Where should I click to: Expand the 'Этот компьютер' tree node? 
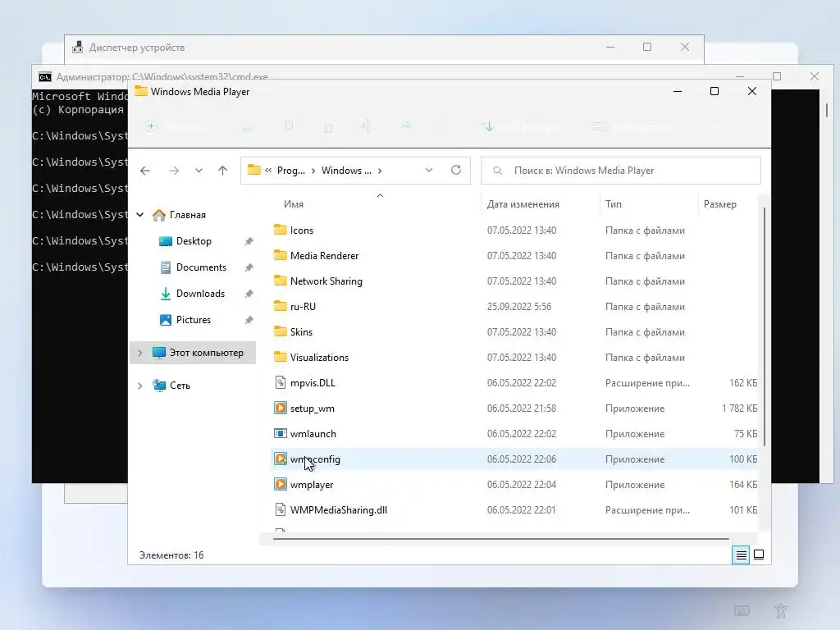[x=140, y=353]
